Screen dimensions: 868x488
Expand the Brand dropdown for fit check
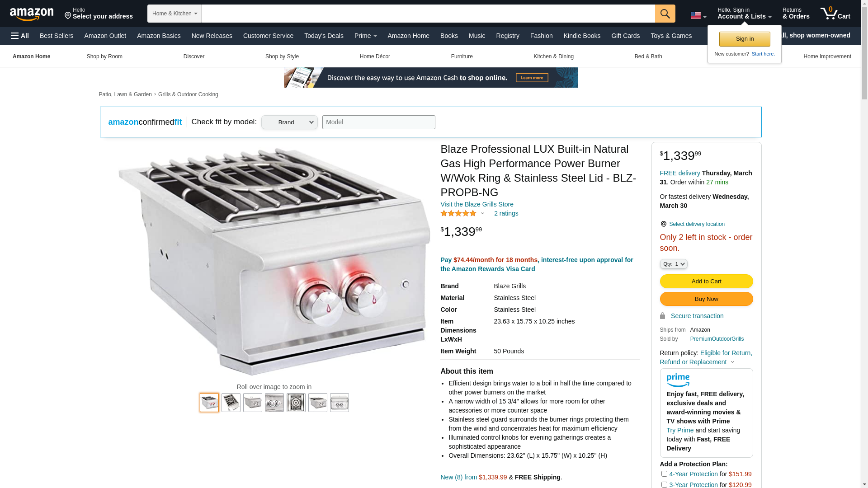click(x=289, y=122)
